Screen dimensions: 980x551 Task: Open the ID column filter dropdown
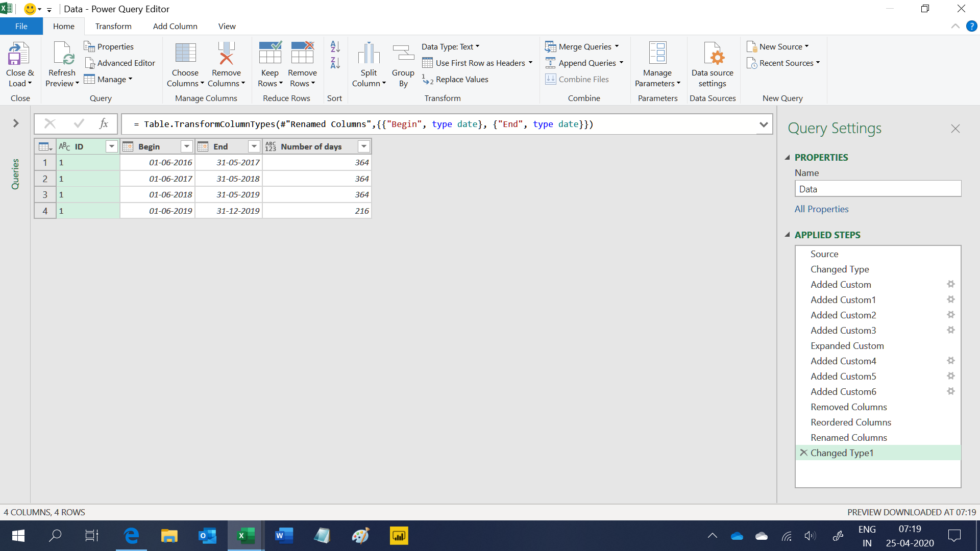tap(111, 146)
